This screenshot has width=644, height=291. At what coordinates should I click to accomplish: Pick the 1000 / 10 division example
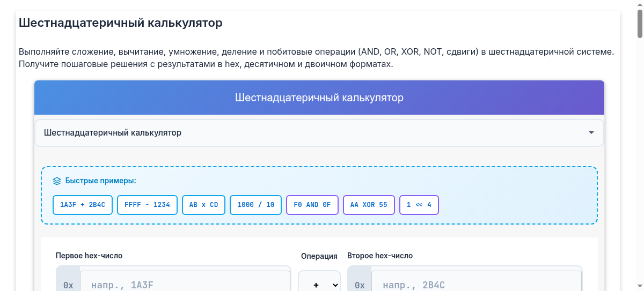[x=255, y=205]
